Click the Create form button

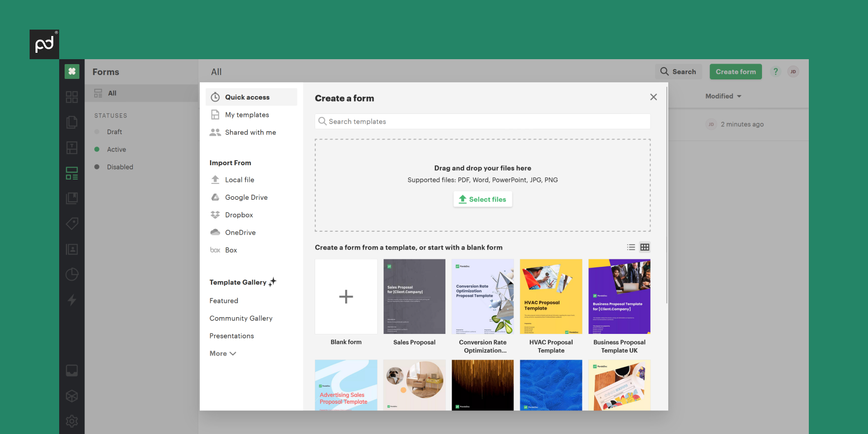point(736,72)
